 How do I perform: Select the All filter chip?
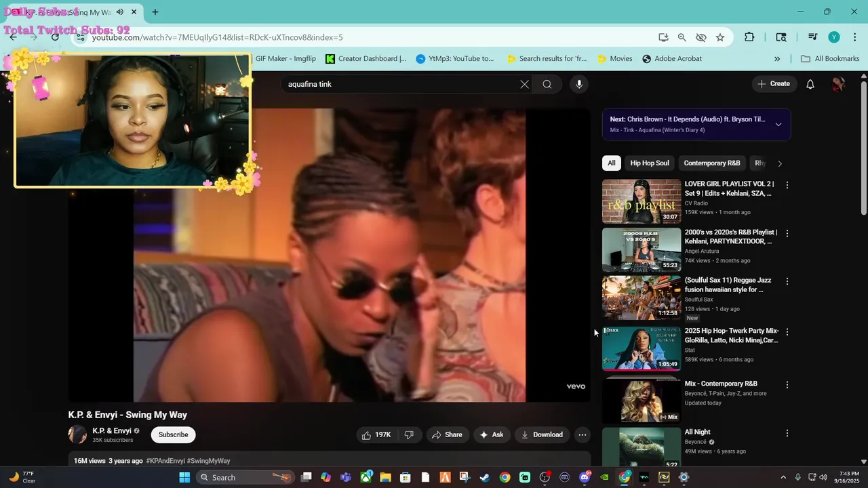pyautogui.click(x=612, y=163)
